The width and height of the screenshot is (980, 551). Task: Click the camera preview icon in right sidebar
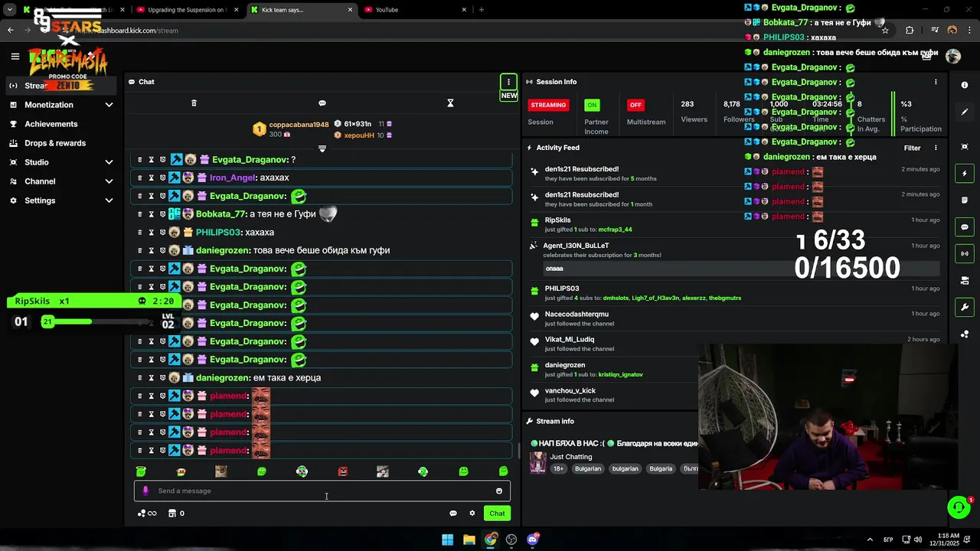point(965,280)
